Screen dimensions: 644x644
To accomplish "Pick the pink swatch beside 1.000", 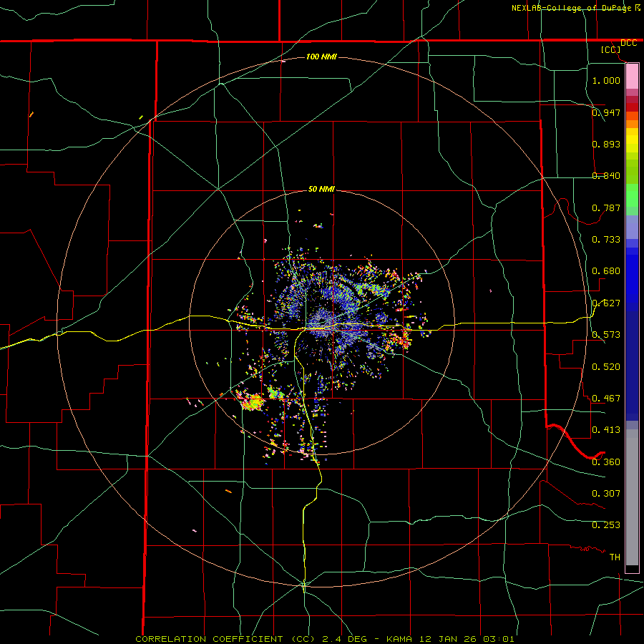I will (632, 77).
